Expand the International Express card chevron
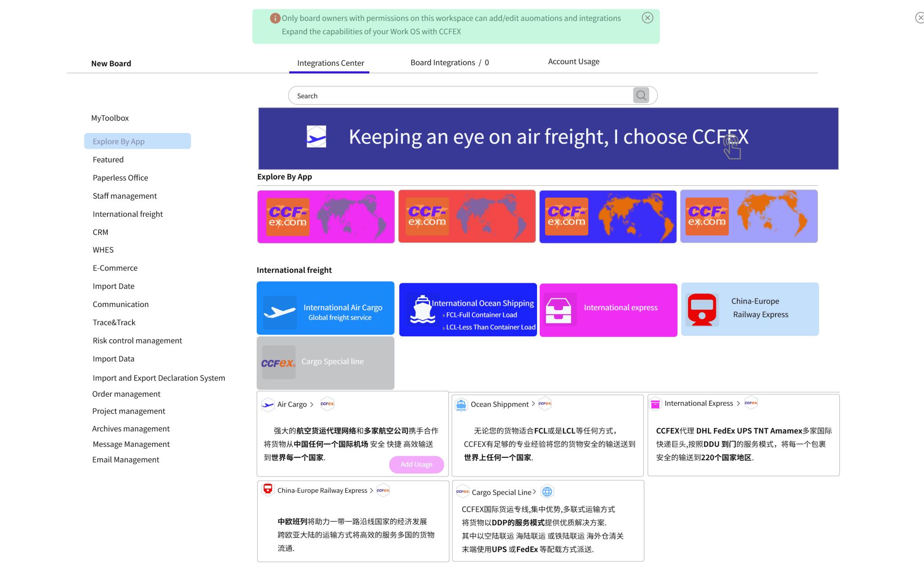Screen dimensions: 924x578 [738, 404]
